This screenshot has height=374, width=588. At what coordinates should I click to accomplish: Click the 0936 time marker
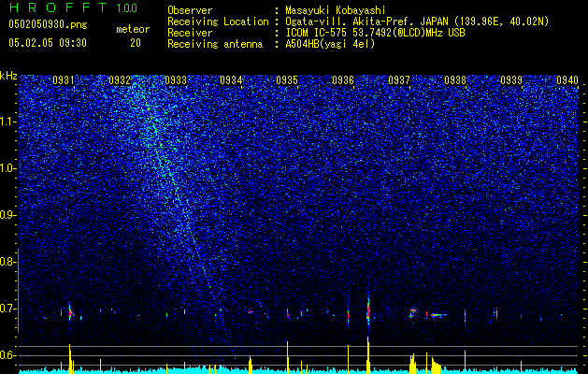click(x=343, y=80)
